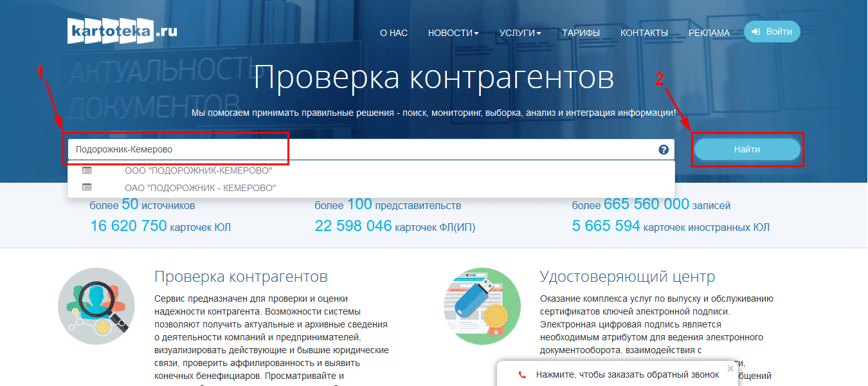Screen dimensions: 868x386
Task: Click the более 50 источников text
Action: click(x=142, y=205)
